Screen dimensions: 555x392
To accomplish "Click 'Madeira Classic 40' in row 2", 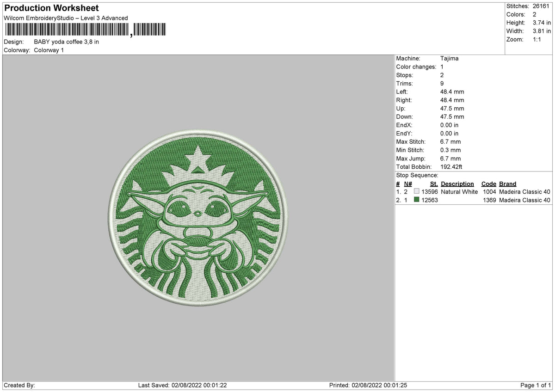I will (525, 200).
